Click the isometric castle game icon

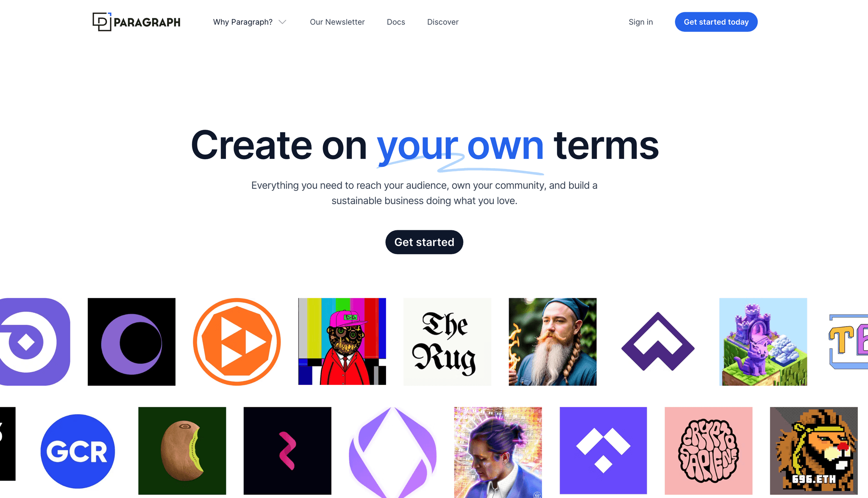click(763, 341)
